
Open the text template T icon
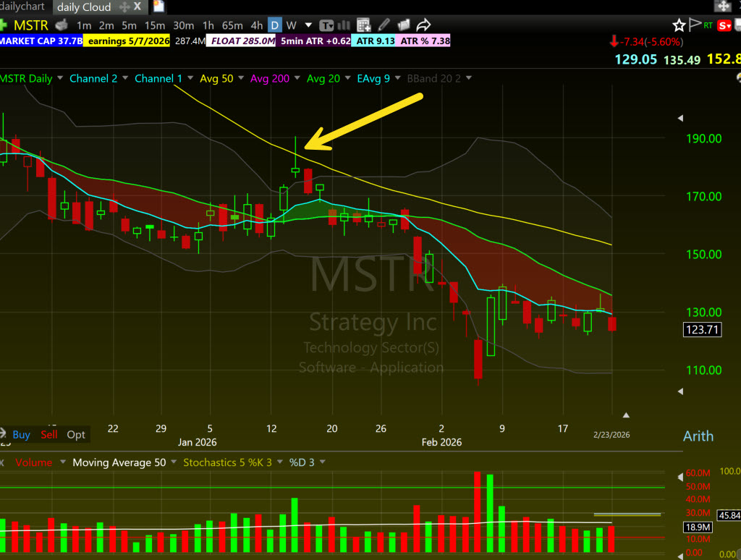[x=326, y=25]
